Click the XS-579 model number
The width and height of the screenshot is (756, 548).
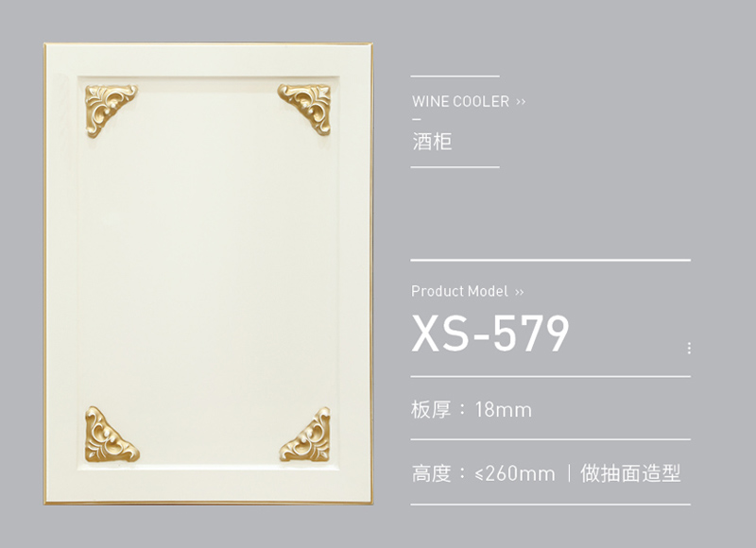[490, 334]
